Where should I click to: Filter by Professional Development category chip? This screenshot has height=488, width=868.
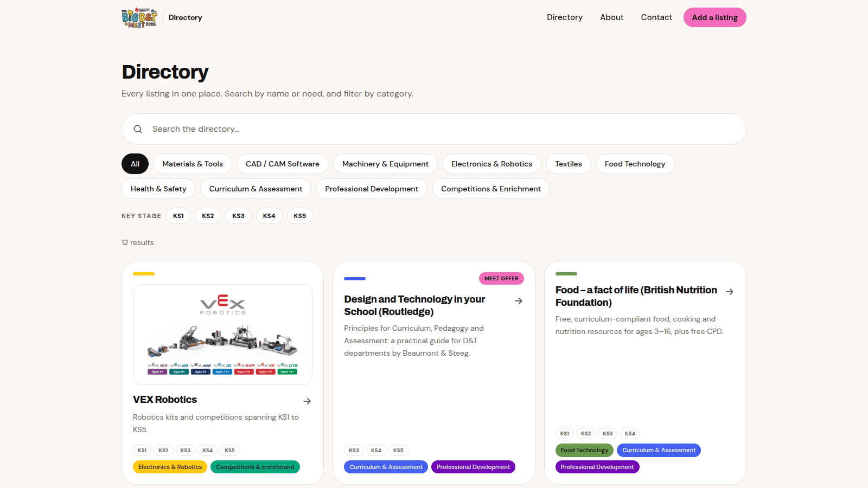372,189
